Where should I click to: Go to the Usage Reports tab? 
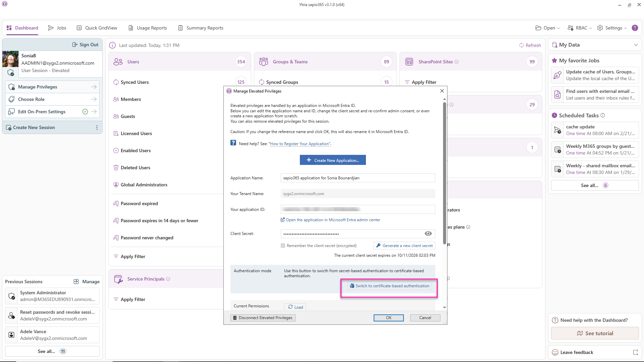click(x=148, y=28)
